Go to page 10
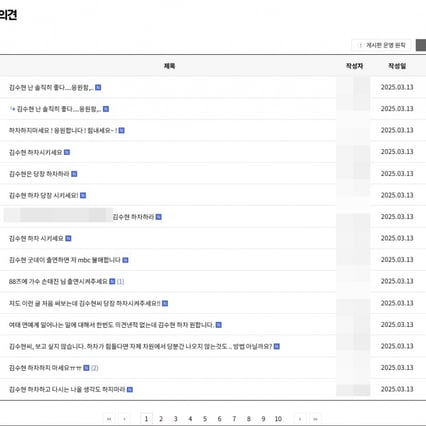 point(278,419)
